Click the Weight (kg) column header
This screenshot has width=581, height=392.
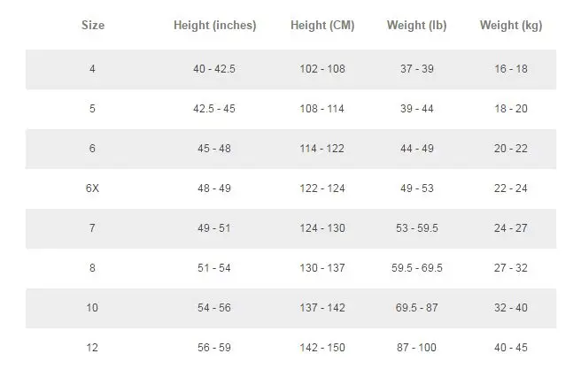(511, 26)
